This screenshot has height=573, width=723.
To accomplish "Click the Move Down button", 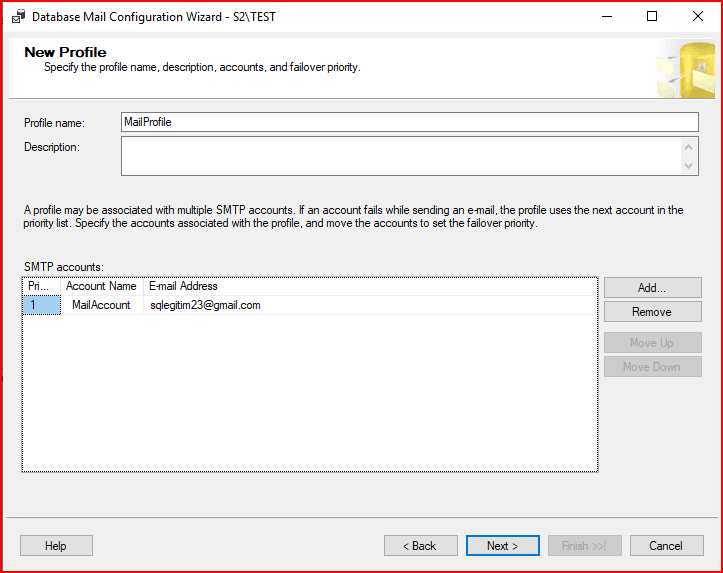I will click(652, 367).
